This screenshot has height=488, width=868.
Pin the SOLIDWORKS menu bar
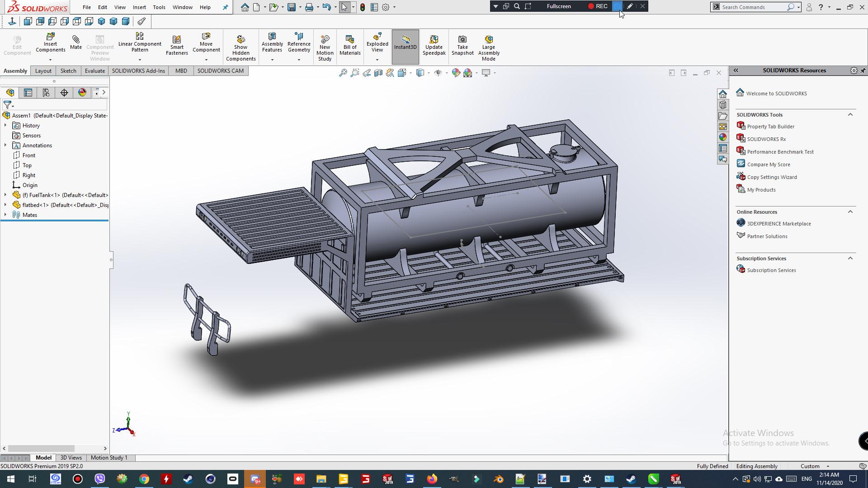226,7
